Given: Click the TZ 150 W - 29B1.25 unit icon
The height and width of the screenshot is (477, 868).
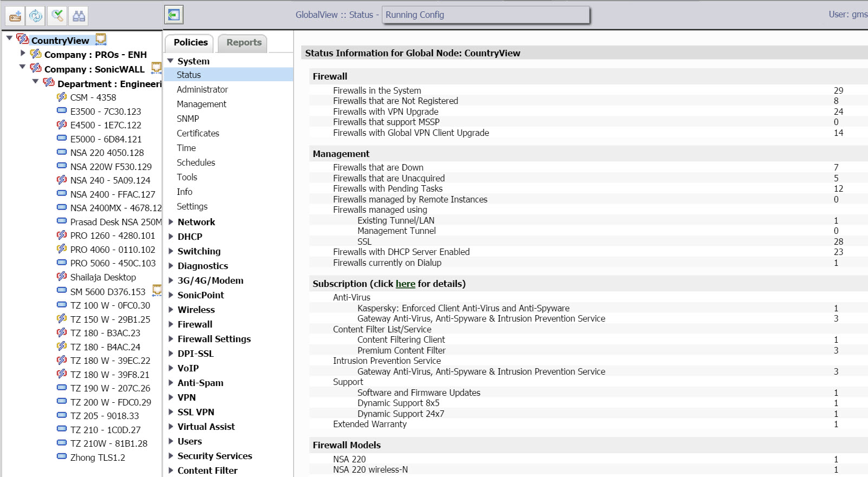Looking at the screenshot, I should coord(62,319).
